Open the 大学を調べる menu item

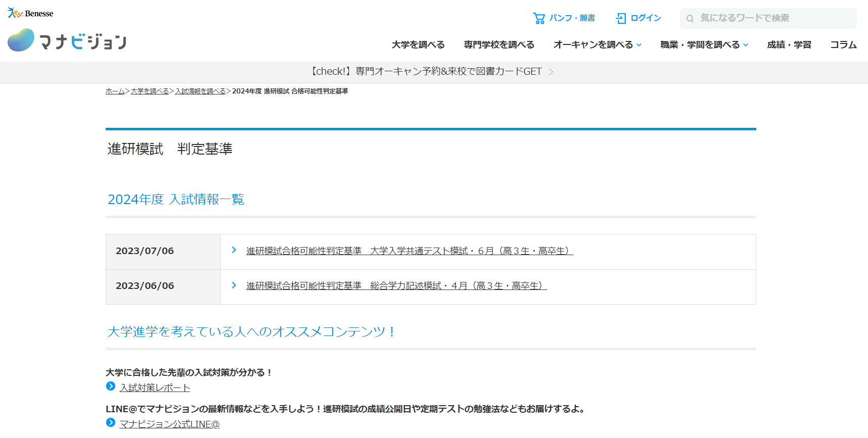418,45
